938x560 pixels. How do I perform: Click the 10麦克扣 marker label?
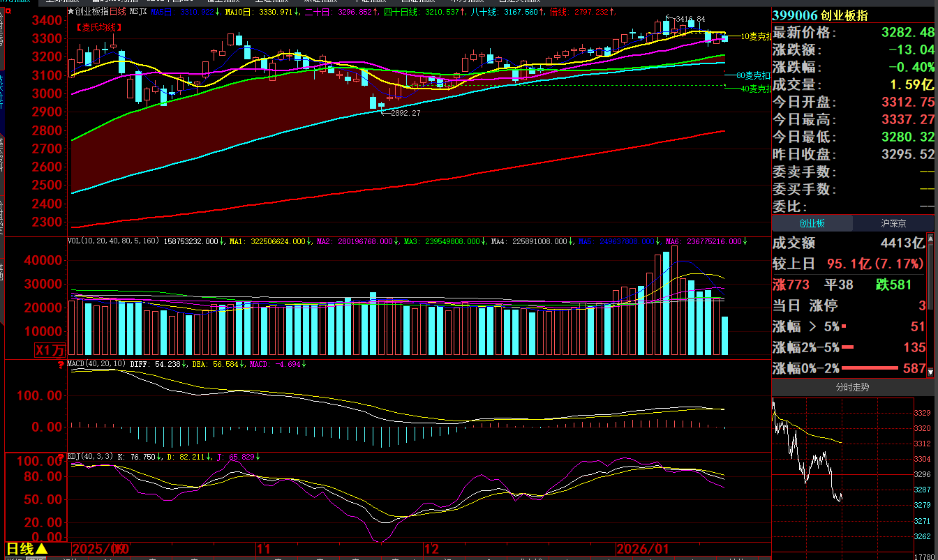click(x=756, y=36)
